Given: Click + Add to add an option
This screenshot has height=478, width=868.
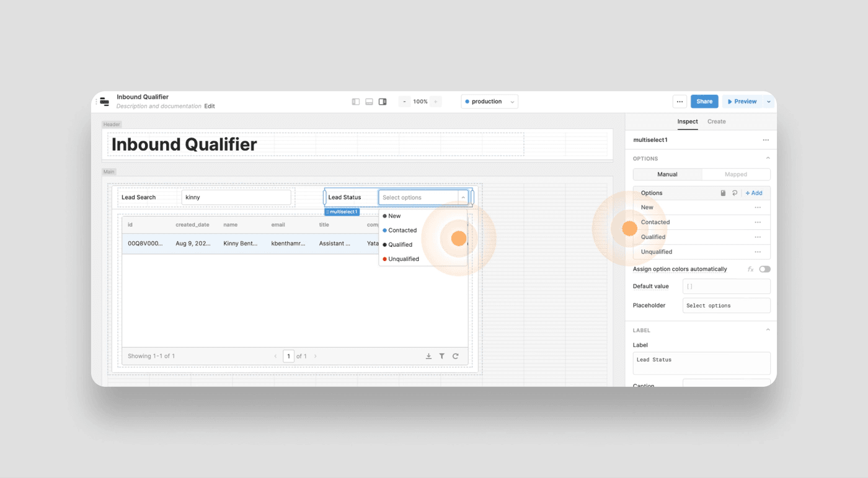Looking at the screenshot, I should click(754, 193).
